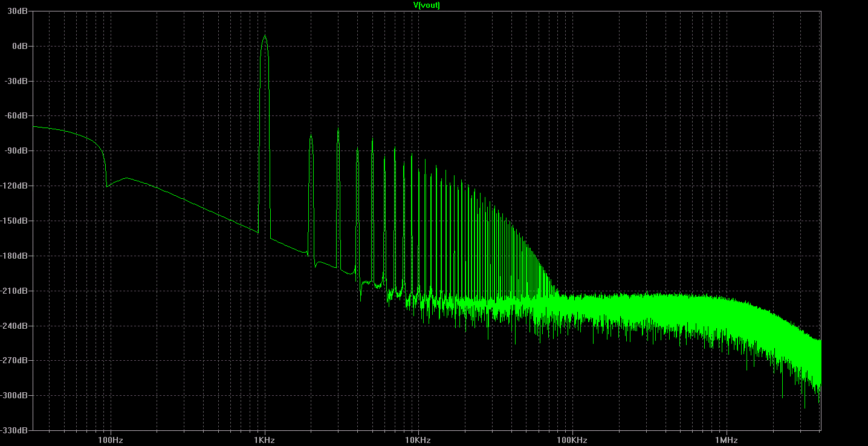The height and width of the screenshot is (446, 868).
Task: Click the 100Hz frequency axis label
Action: coord(109,440)
